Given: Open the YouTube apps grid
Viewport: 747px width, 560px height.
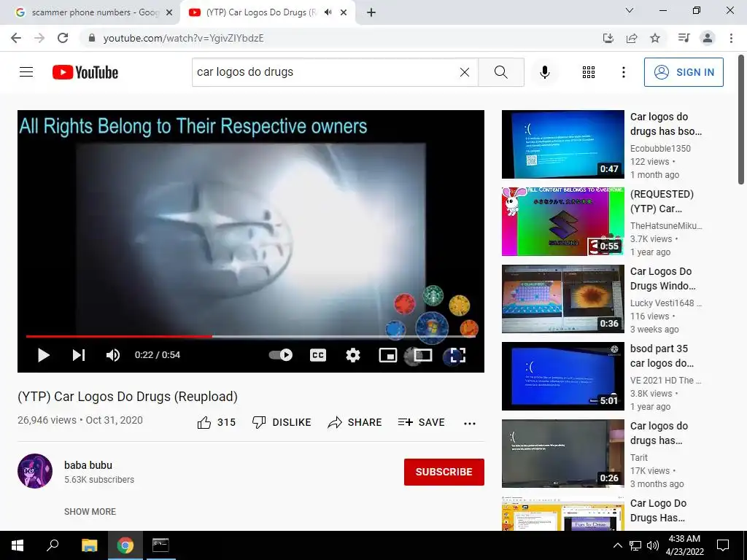Looking at the screenshot, I should point(589,72).
